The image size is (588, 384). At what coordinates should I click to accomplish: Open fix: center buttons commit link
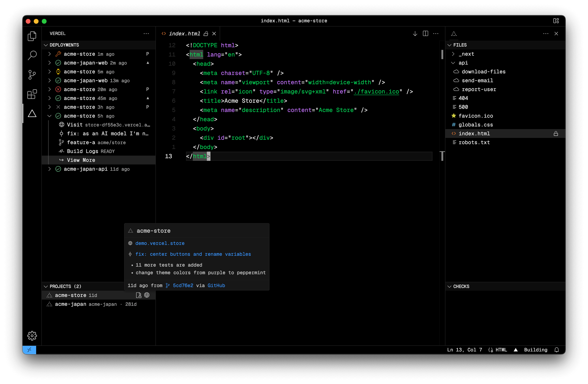pos(193,254)
